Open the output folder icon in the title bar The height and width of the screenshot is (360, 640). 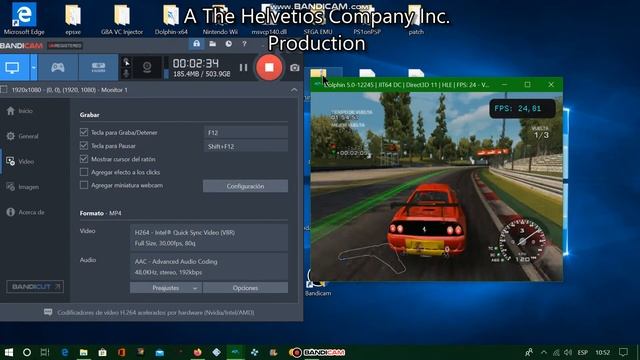coord(213,44)
